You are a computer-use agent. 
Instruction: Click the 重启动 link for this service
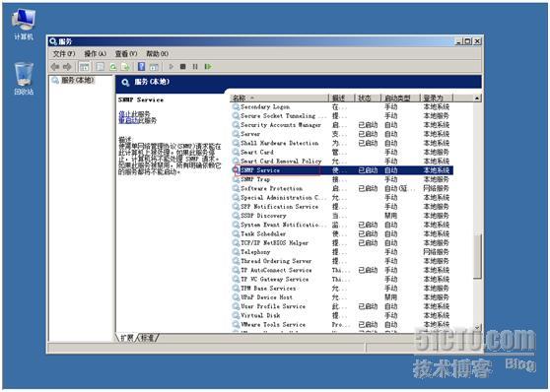coord(128,120)
